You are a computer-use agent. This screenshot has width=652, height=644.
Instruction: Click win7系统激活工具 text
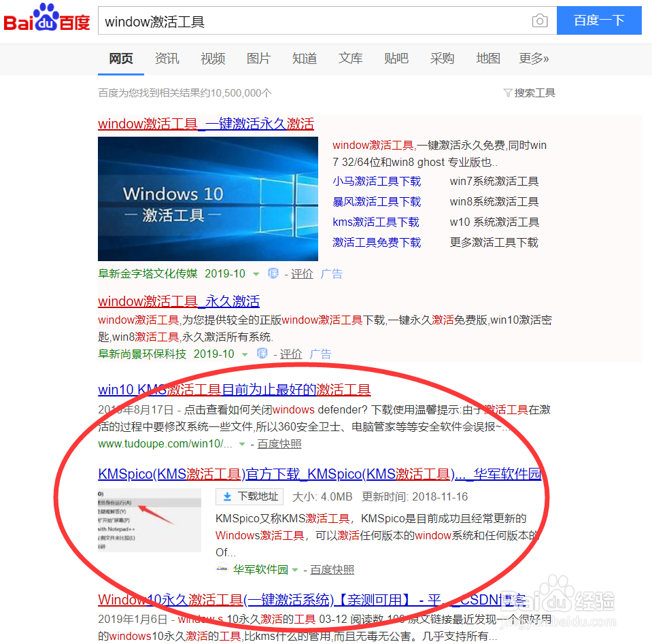pos(494,182)
